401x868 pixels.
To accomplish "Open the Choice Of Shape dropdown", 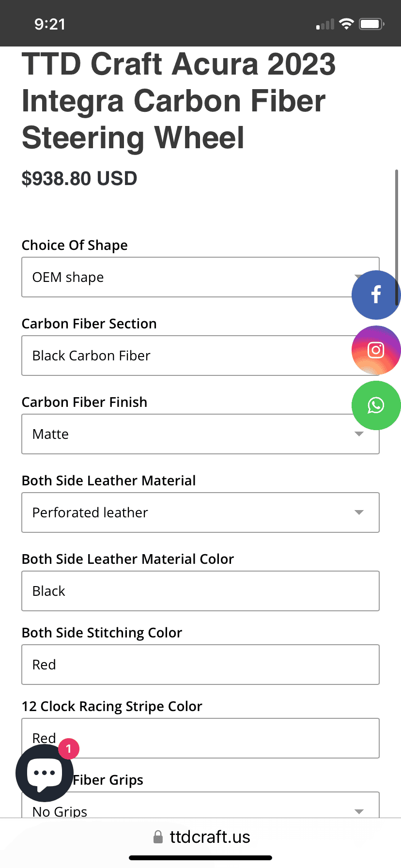I will pos(184,277).
